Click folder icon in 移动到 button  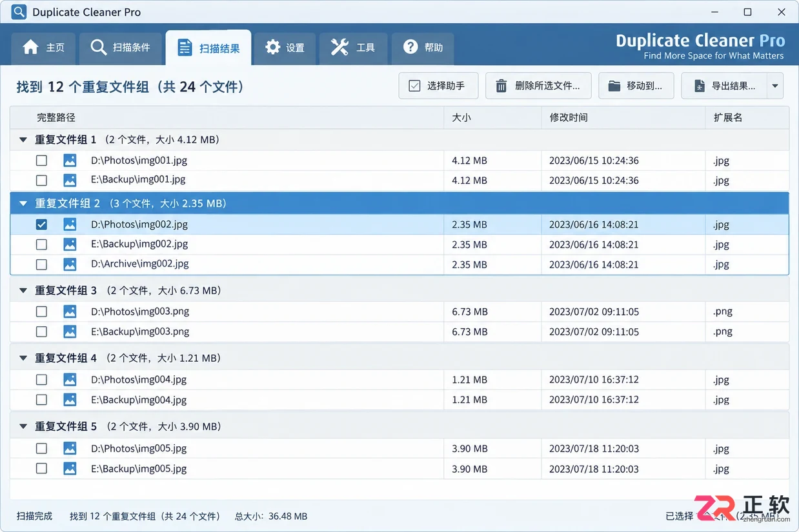coord(614,86)
